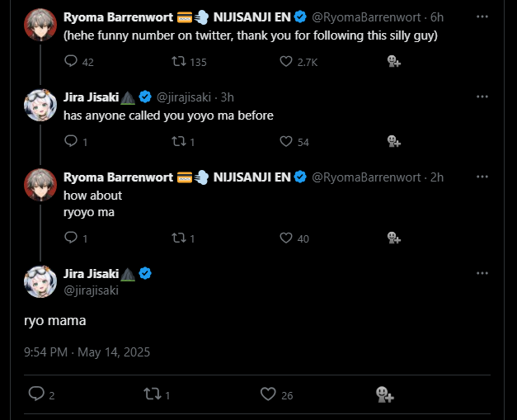517x420 pixels.
Task: Retweet the 'ryo mama' main tweet
Action: [152, 394]
